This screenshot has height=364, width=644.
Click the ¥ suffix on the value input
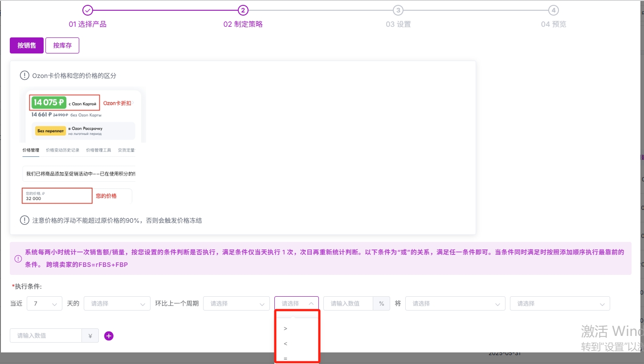coord(90,335)
